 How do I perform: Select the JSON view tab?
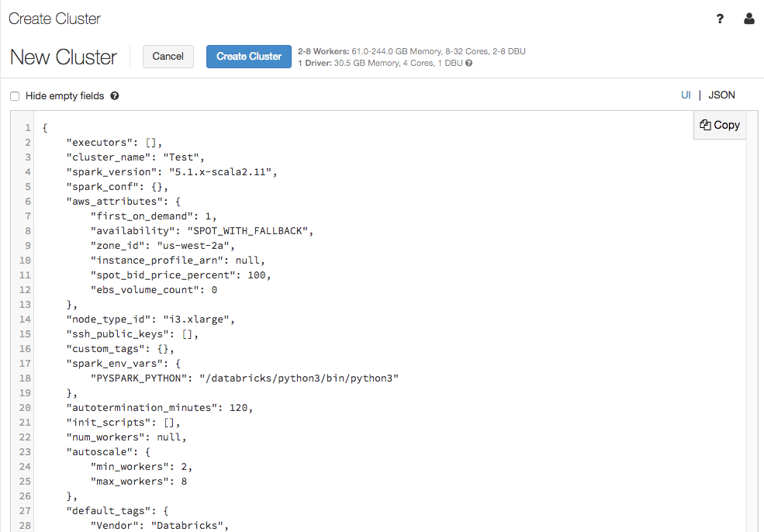tap(721, 95)
